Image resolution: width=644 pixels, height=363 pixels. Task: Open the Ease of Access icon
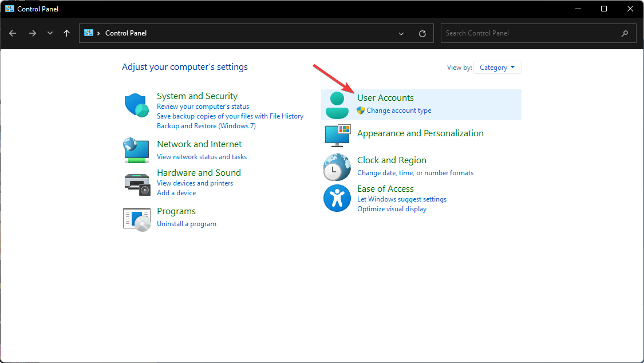337,198
